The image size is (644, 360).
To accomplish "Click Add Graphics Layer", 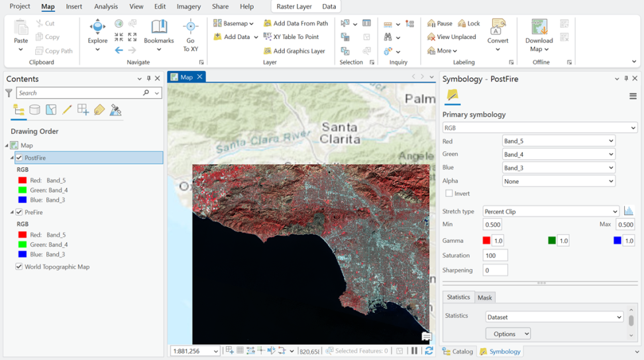I will [294, 51].
